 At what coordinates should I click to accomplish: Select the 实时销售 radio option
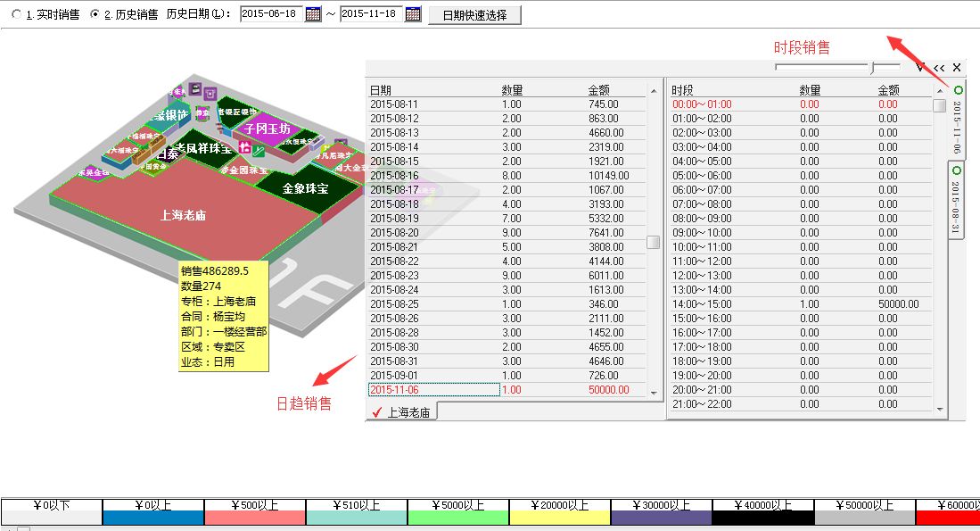coord(17,13)
